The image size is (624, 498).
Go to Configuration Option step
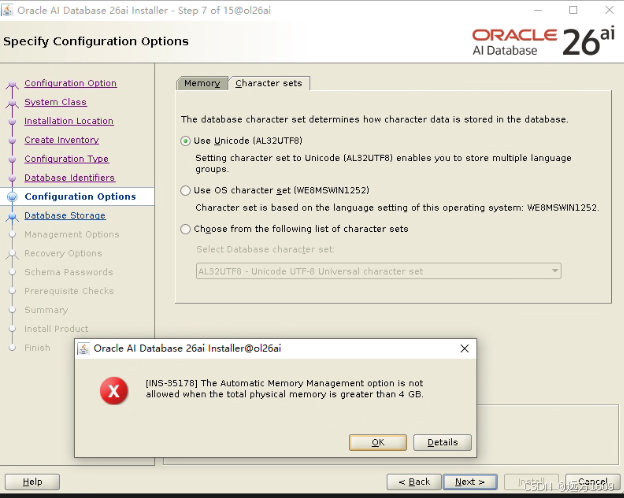click(x=70, y=83)
